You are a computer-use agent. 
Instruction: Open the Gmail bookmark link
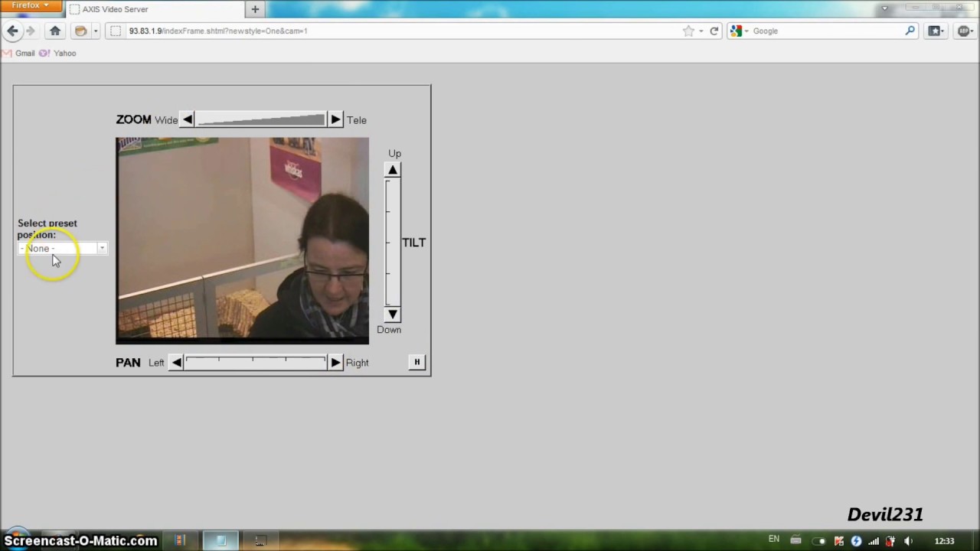(x=24, y=53)
